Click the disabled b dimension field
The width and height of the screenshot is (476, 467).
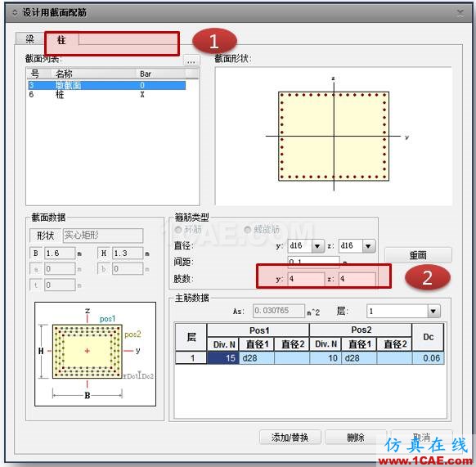(x=128, y=269)
